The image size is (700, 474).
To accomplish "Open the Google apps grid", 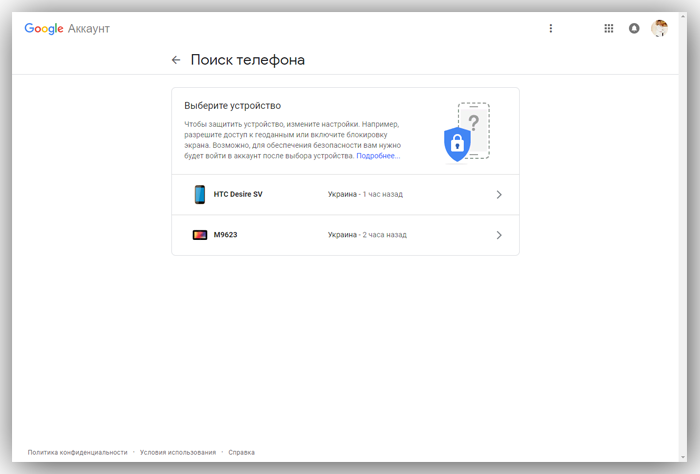I will [x=608, y=29].
